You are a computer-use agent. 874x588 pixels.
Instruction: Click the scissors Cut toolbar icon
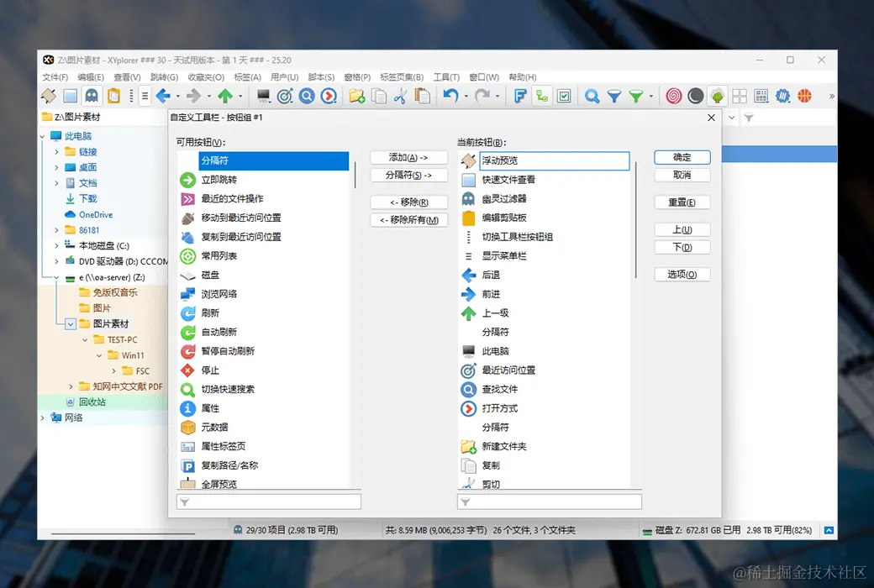(400, 96)
